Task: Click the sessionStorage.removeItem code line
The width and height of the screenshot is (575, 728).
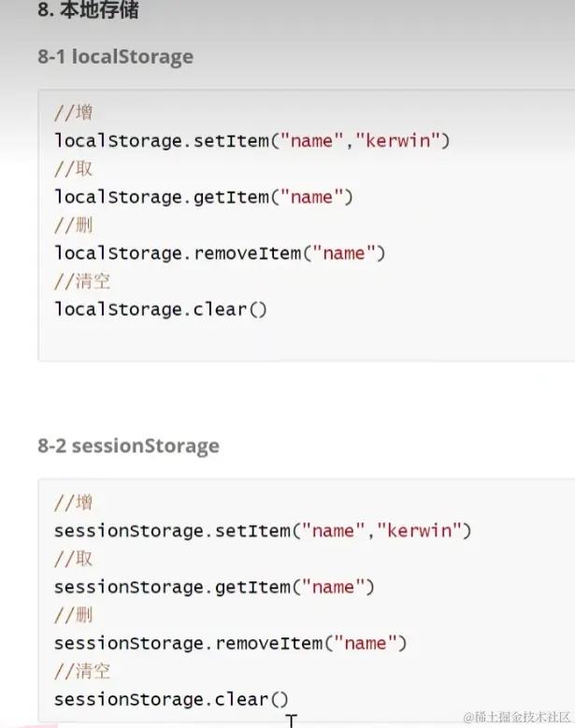Action: [x=231, y=643]
